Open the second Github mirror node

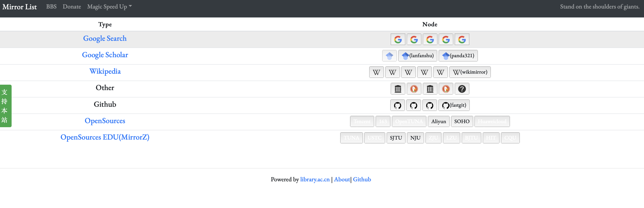(x=413, y=105)
